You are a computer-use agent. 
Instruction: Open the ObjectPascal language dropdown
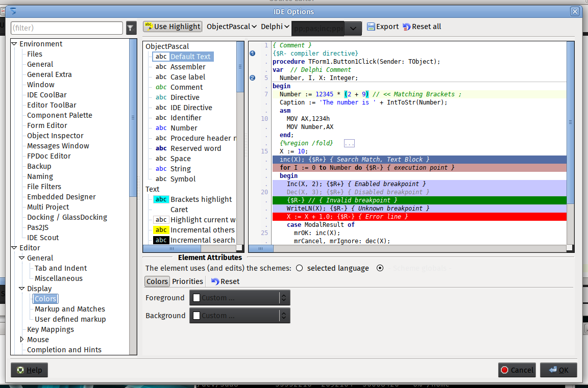[x=231, y=27]
